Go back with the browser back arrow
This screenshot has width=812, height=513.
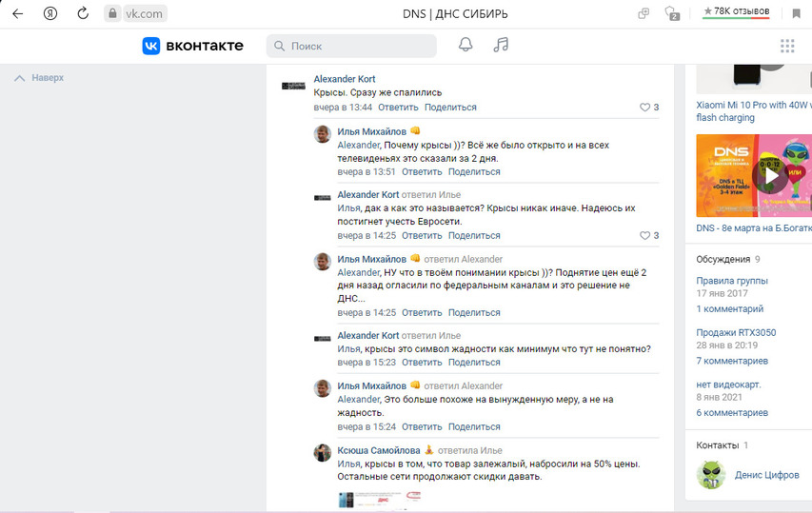coord(17,13)
